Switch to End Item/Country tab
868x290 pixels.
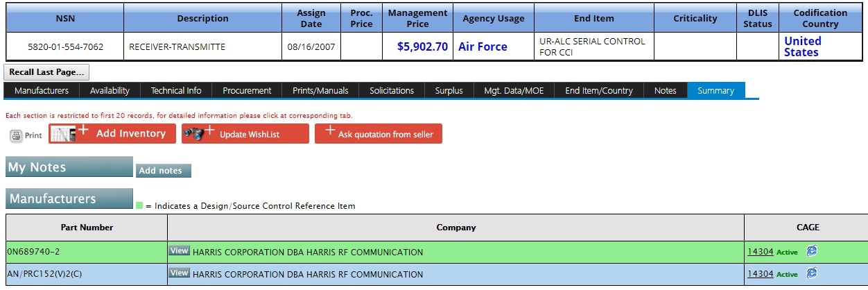pos(598,91)
